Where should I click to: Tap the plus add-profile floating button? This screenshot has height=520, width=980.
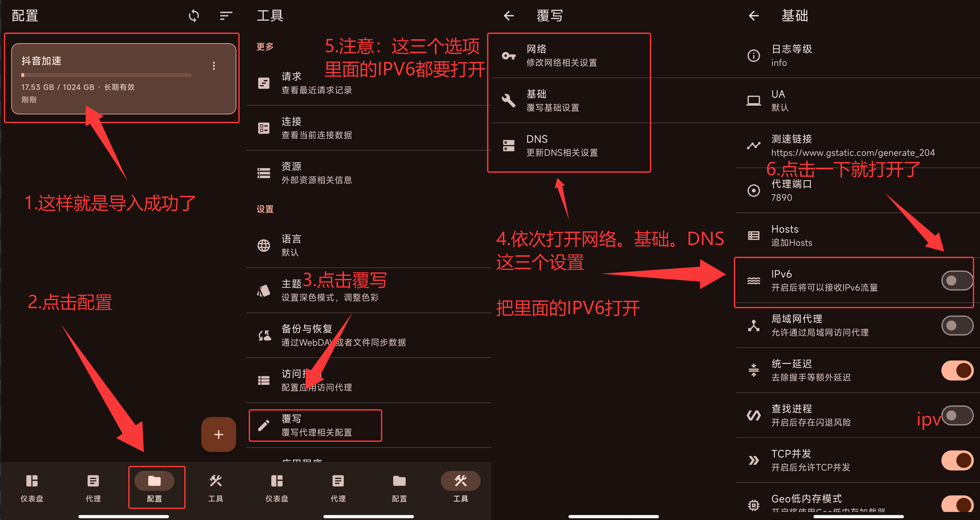[x=218, y=434]
